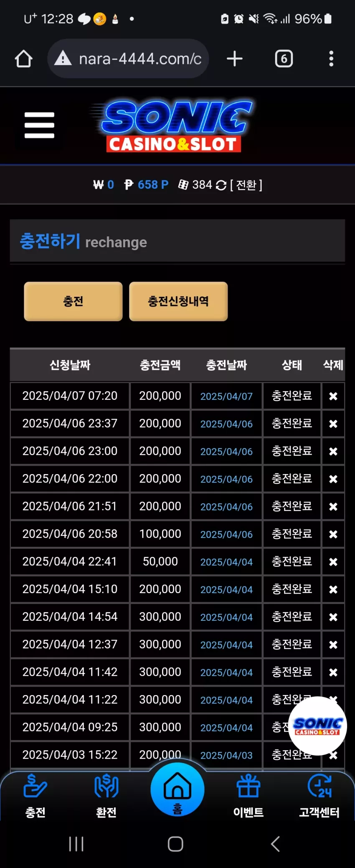Tap the browser home icon
The height and width of the screenshot is (868, 355).
tap(24, 58)
